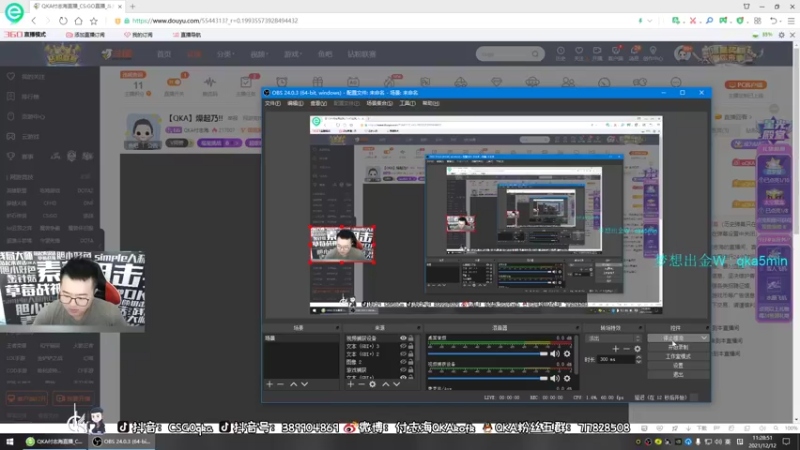
Task: Remove the selected scene in OBS
Action: click(280, 384)
